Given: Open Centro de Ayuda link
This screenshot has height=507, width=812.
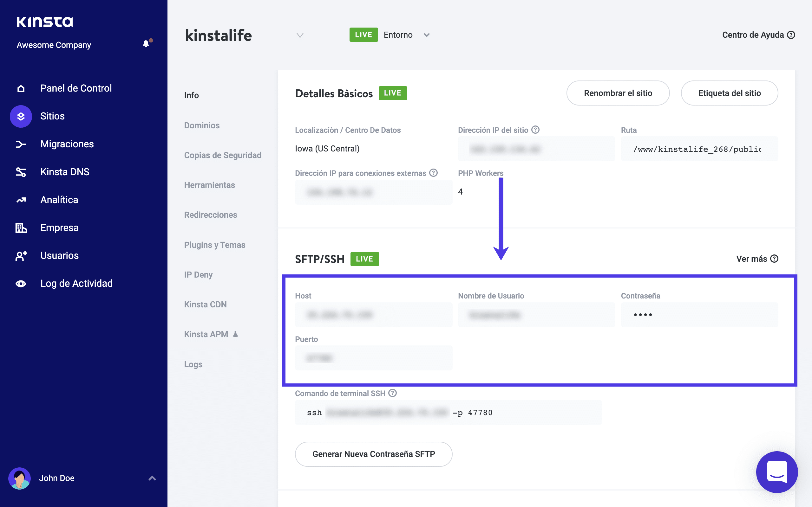Looking at the screenshot, I should point(758,35).
